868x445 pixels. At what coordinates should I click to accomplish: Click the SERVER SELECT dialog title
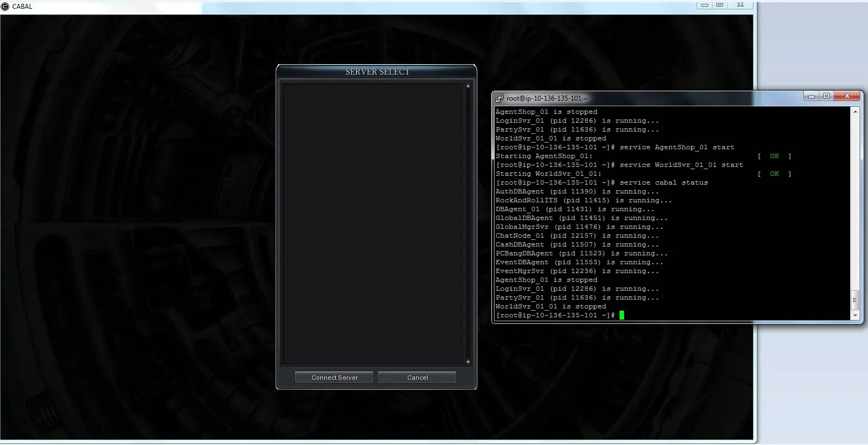coord(377,72)
